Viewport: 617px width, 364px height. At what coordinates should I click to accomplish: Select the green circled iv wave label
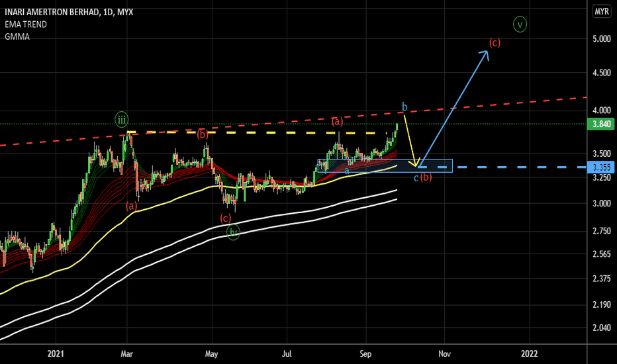(233, 232)
